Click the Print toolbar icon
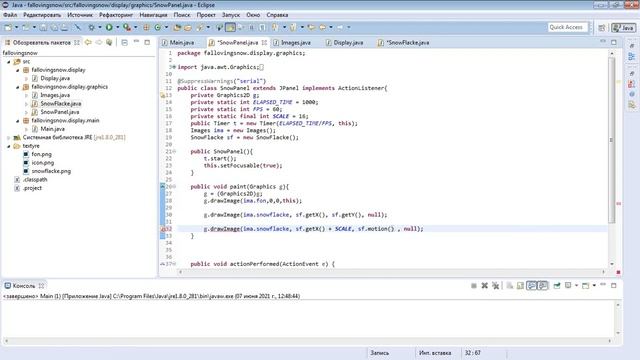The width and height of the screenshot is (640, 360). point(64,27)
